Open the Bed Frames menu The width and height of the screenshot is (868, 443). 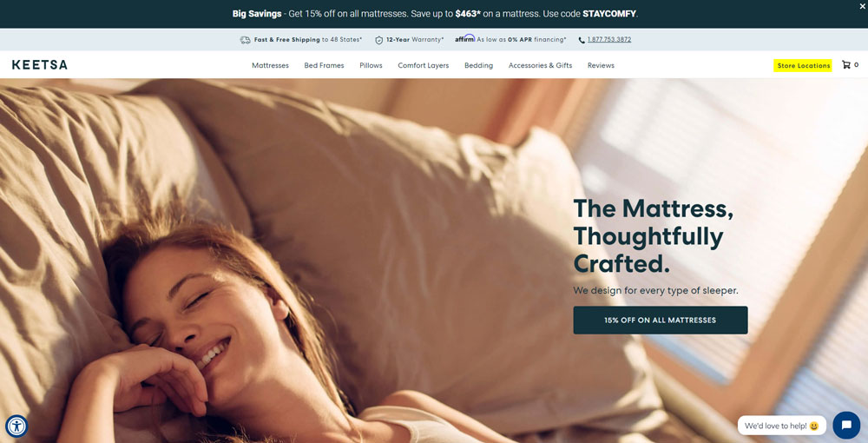(x=324, y=65)
